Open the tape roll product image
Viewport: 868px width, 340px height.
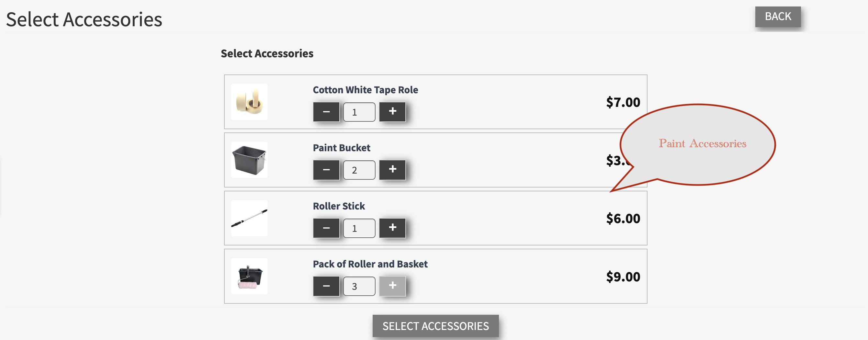coord(249,102)
